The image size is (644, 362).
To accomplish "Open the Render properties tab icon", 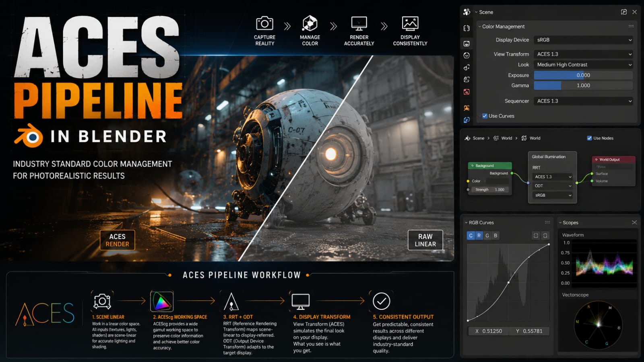I will click(x=466, y=43).
